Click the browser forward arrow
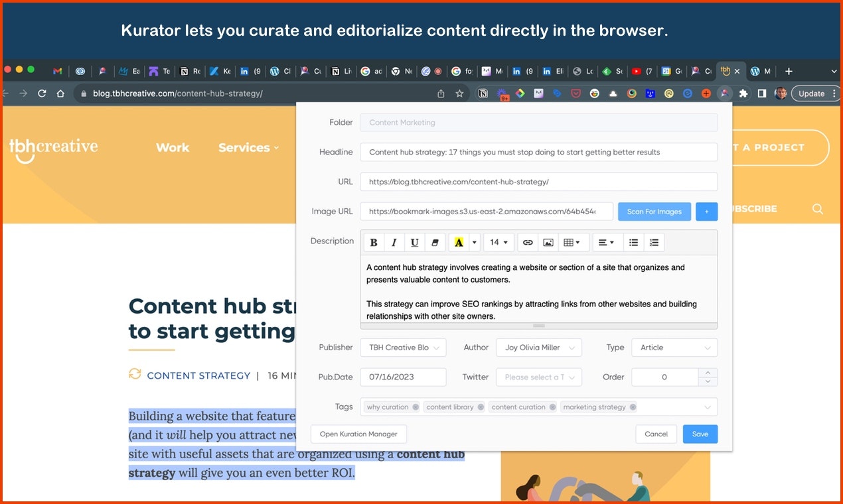843x504 pixels. coord(23,94)
